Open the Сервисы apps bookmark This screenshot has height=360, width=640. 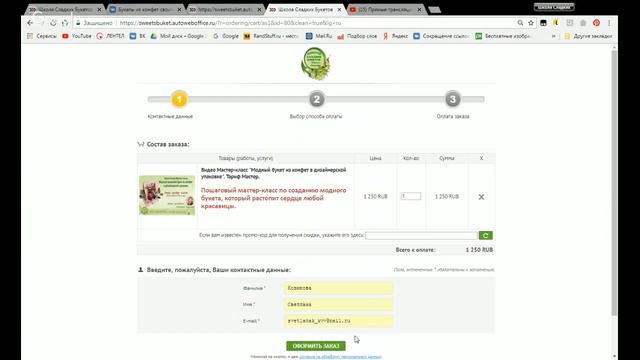click(42, 36)
